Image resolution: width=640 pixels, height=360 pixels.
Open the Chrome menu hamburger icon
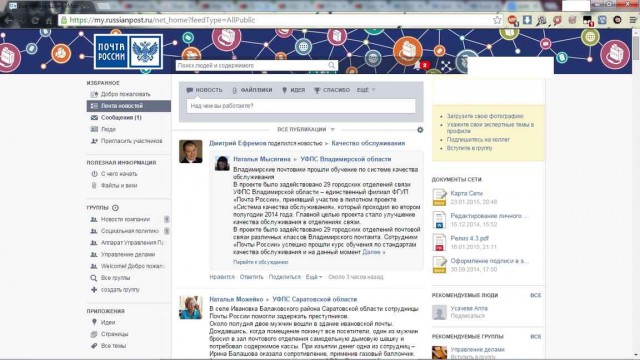click(633, 20)
